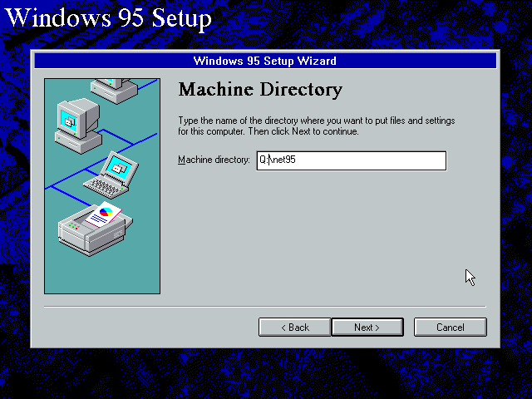Click the 'Machine Directory' heading
Viewport: 532px width, 399px height.
(260, 90)
